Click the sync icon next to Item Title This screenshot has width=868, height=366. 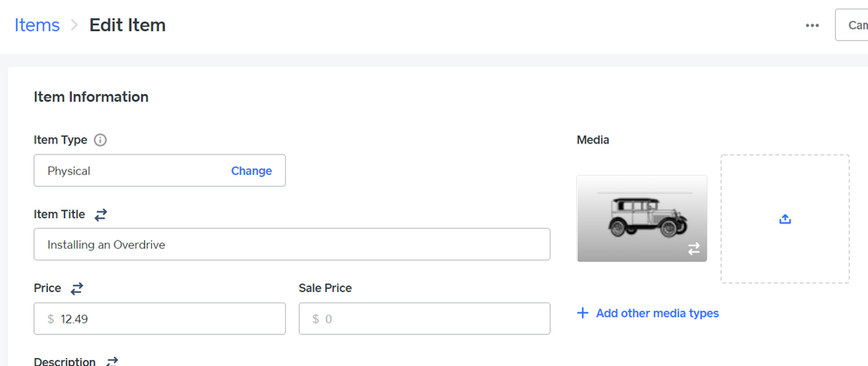[x=101, y=215]
